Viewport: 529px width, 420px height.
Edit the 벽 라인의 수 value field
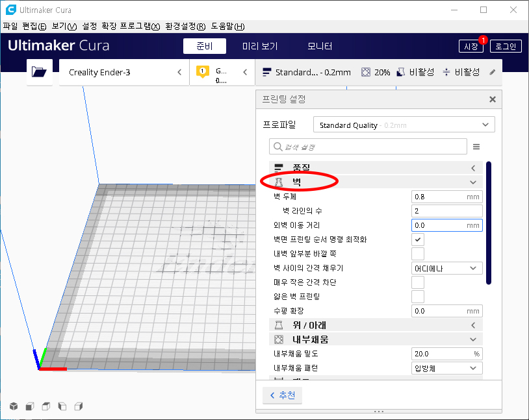click(x=446, y=211)
